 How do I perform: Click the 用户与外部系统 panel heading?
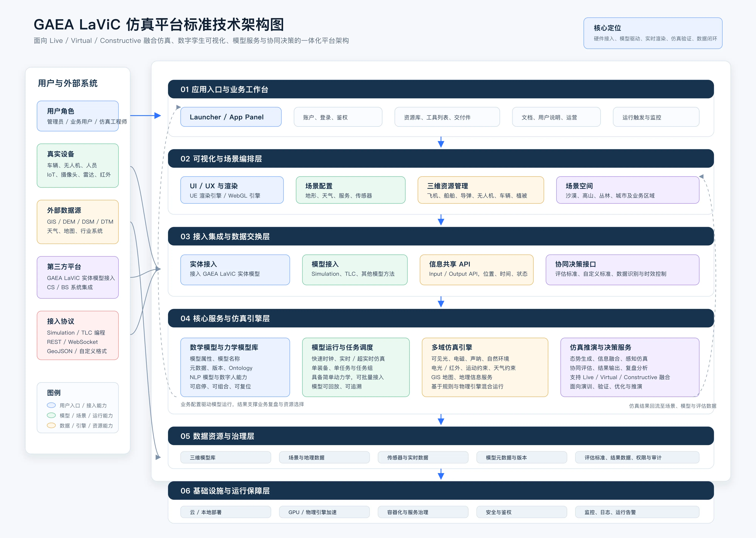67,83
